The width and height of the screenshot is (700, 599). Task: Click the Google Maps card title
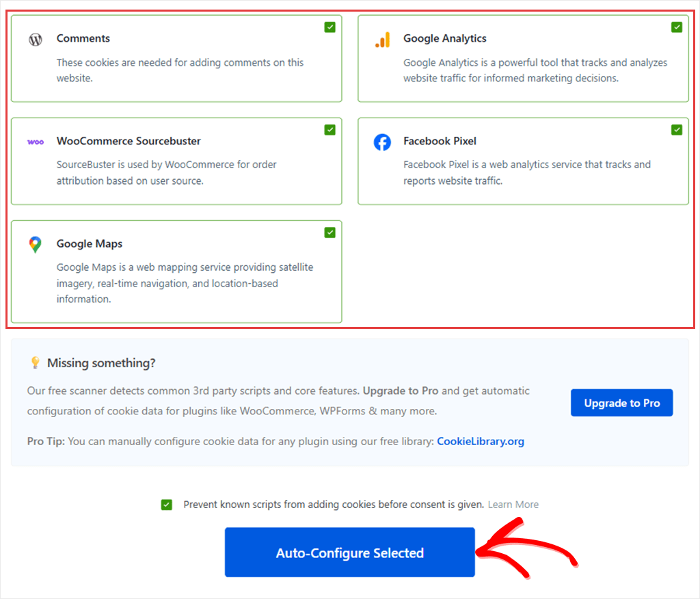(90, 244)
